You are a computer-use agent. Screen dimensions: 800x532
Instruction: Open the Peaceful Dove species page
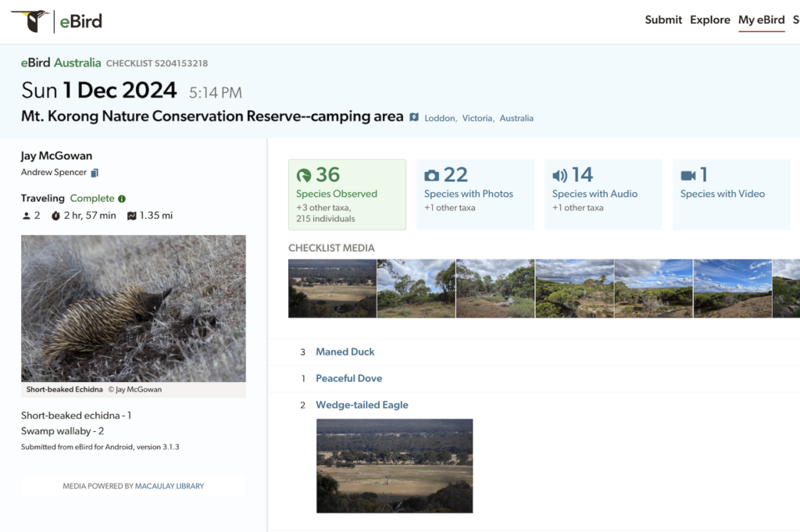click(349, 378)
